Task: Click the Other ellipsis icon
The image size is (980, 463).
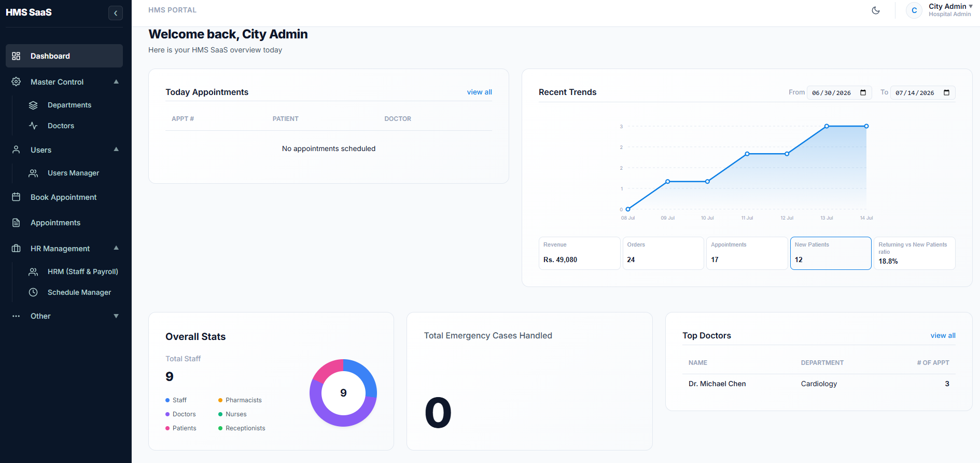Action: click(x=16, y=316)
